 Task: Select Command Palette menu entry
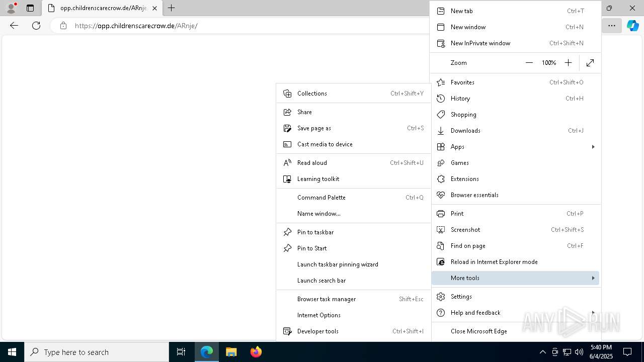(x=353, y=198)
